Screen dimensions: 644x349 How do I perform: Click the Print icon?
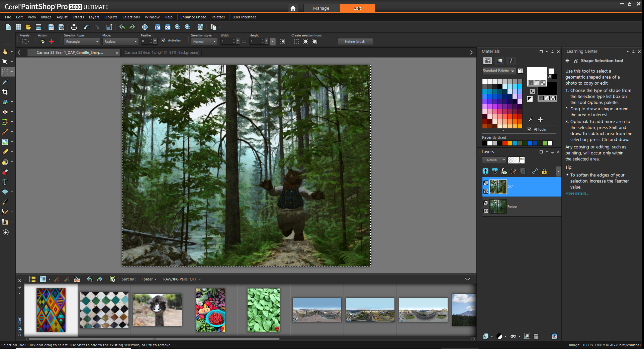pyautogui.click(x=74, y=27)
